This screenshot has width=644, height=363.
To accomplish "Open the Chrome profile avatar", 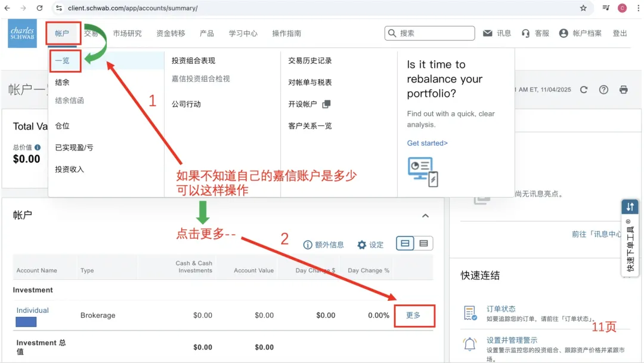I will (622, 8).
